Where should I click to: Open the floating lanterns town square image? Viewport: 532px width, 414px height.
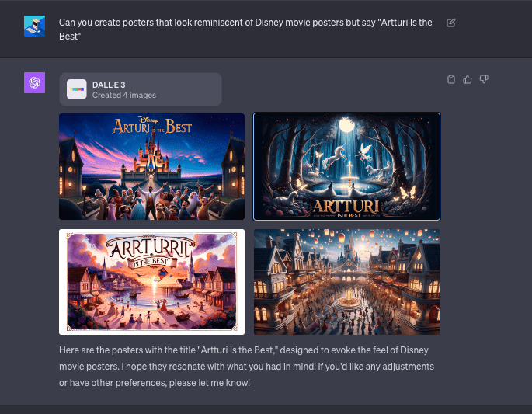346,282
